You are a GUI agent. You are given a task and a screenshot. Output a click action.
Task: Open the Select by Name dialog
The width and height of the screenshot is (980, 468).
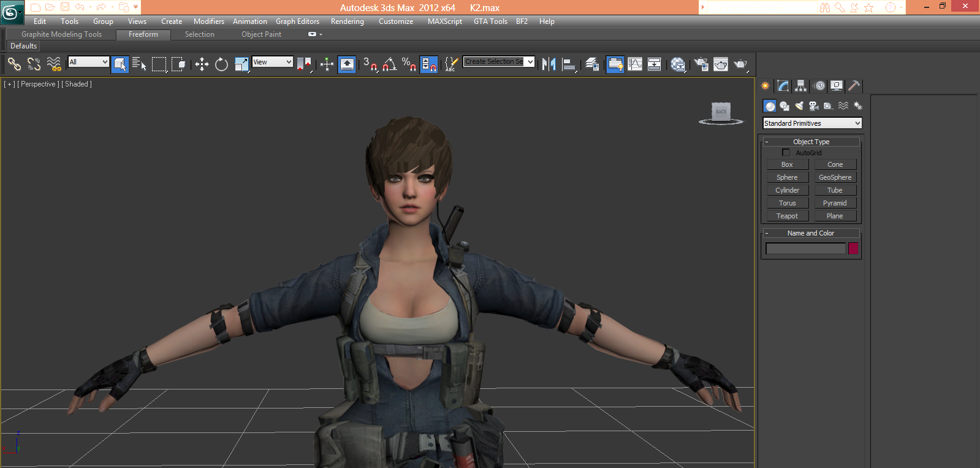tap(139, 64)
